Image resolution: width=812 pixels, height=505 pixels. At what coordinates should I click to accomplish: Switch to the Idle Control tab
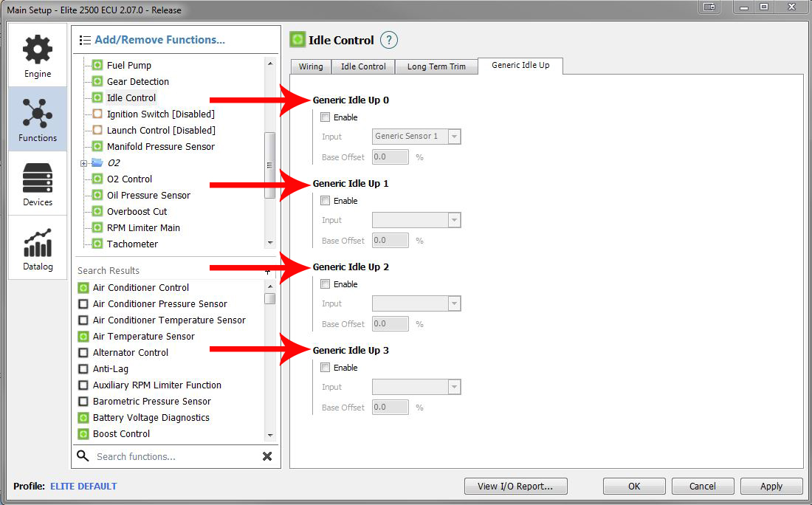pos(363,66)
